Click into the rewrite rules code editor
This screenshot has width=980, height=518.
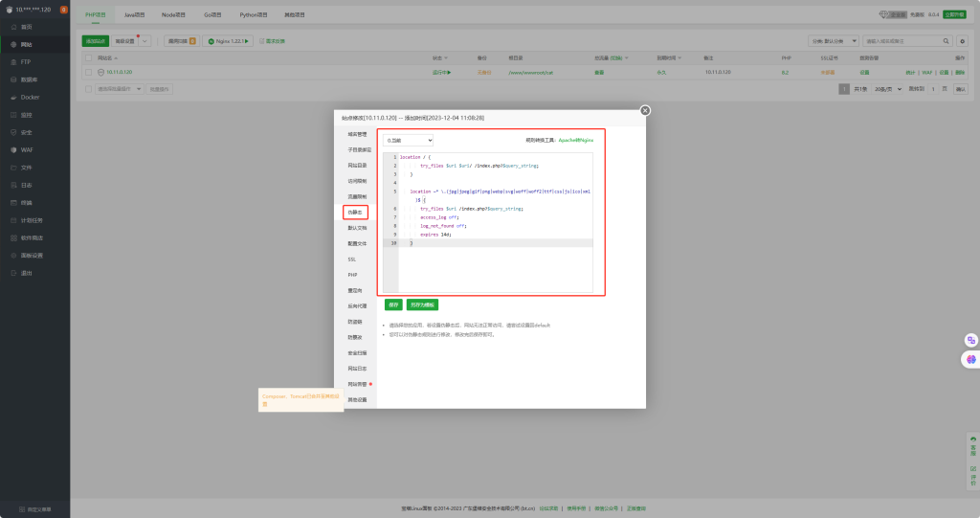(x=487, y=223)
